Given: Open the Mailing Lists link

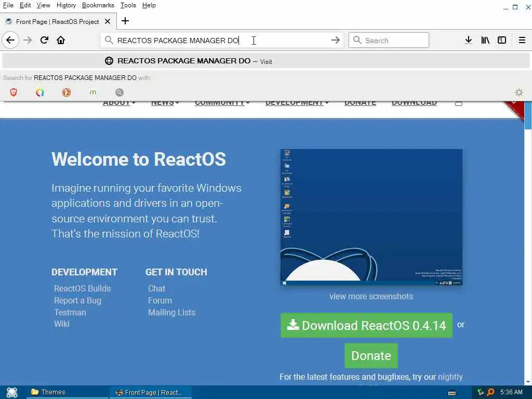Looking at the screenshot, I should [x=171, y=312].
